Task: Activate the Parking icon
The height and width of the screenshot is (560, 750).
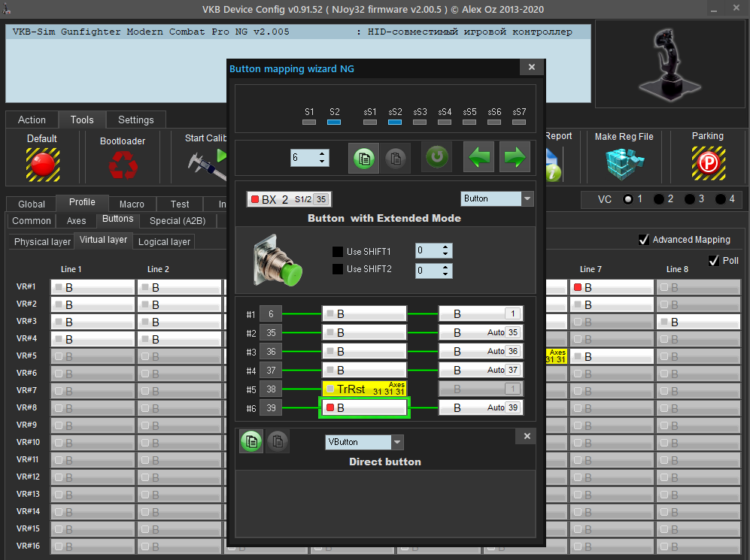Action: [x=708, y=164]
